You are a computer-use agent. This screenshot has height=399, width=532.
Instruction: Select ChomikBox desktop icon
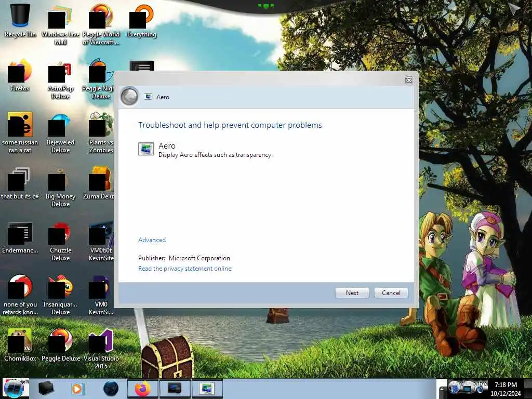pos(20,344)
